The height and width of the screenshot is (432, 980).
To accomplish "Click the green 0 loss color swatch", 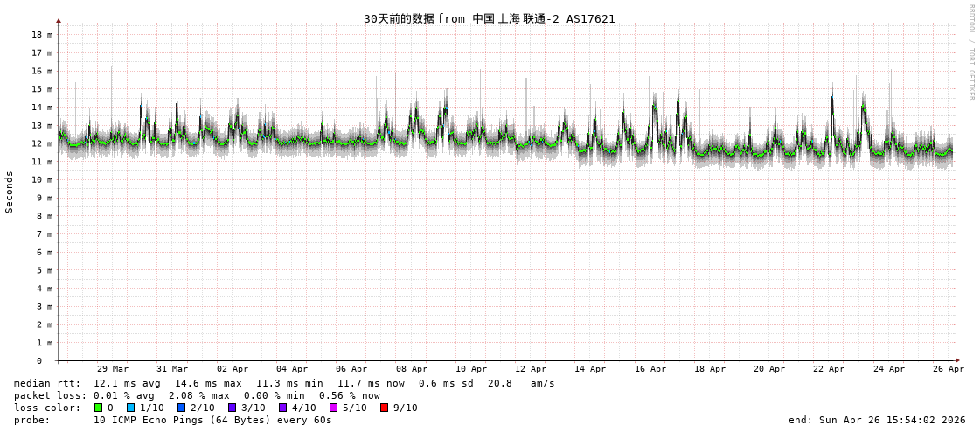I will (99, 408).
